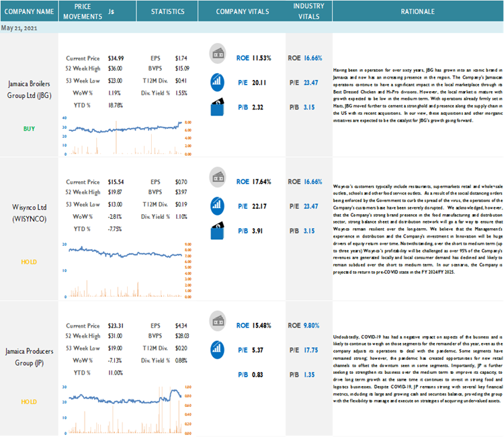The width and height of the screenshot is (504, 437).
Task: Click the WISYNCO P/B wallet icon
Action: pyautogui.click(x=217, y=230)
